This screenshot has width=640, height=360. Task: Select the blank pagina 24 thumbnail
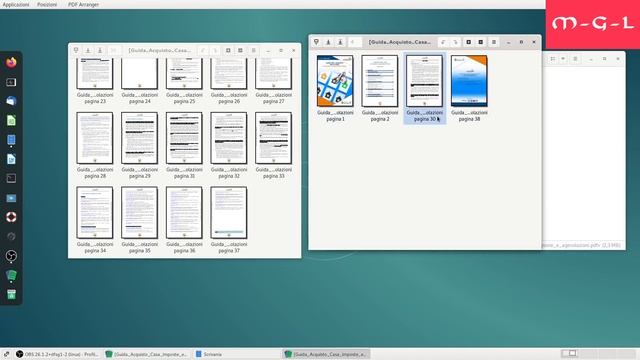tap(139, 73)
